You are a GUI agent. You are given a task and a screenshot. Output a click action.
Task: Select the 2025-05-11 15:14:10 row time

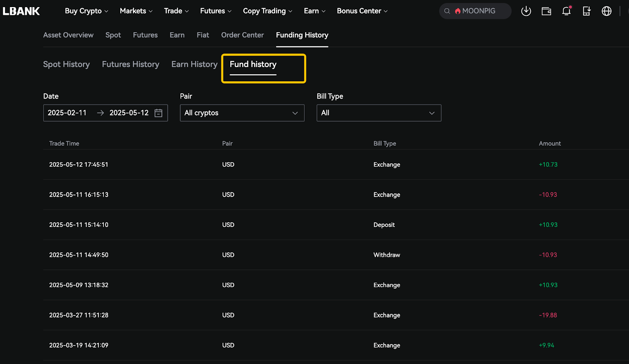[79, 225]
